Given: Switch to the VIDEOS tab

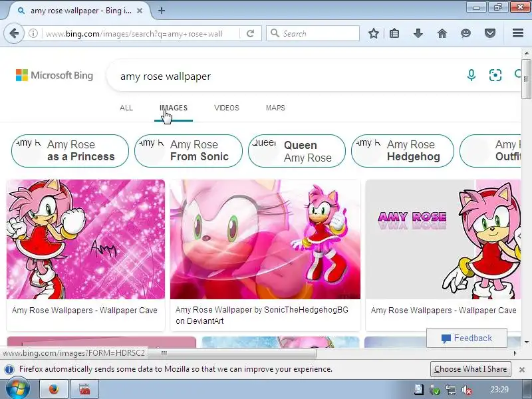Looking at the screenshot, I should [x=227, y=108].
